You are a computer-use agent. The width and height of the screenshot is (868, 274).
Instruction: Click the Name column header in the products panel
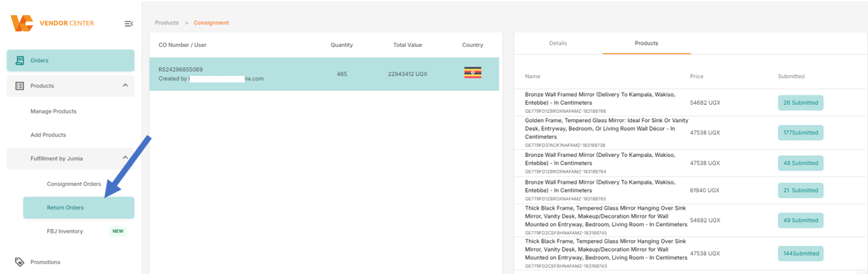point(533,76)
